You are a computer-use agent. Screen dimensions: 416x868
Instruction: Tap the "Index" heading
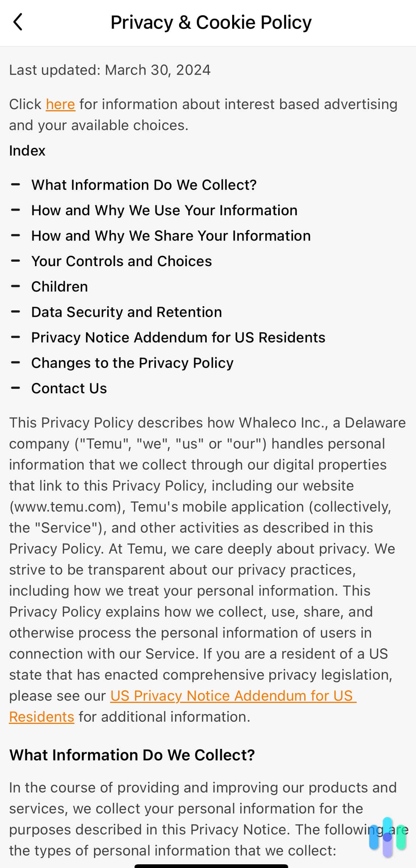27,150
